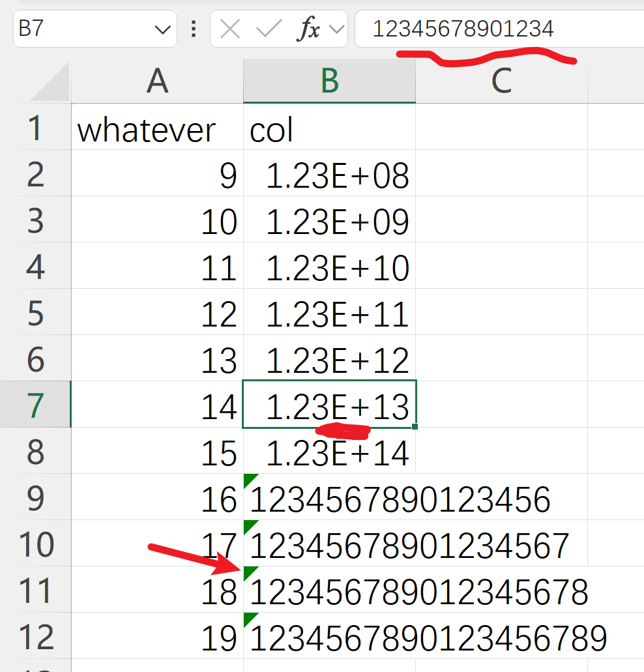Select row 7 header
The height and width of the screenshot is (672, 644).
point(35,405)
